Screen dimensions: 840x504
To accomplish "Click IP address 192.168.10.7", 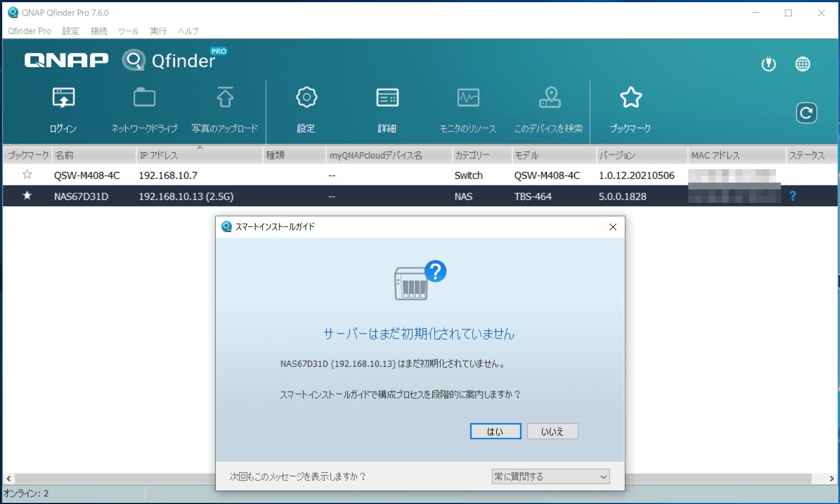I will 168,175.
